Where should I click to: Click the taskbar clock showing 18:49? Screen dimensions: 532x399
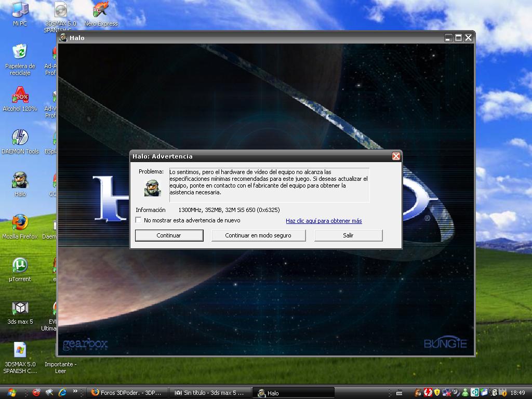click(x=518, y=393)
